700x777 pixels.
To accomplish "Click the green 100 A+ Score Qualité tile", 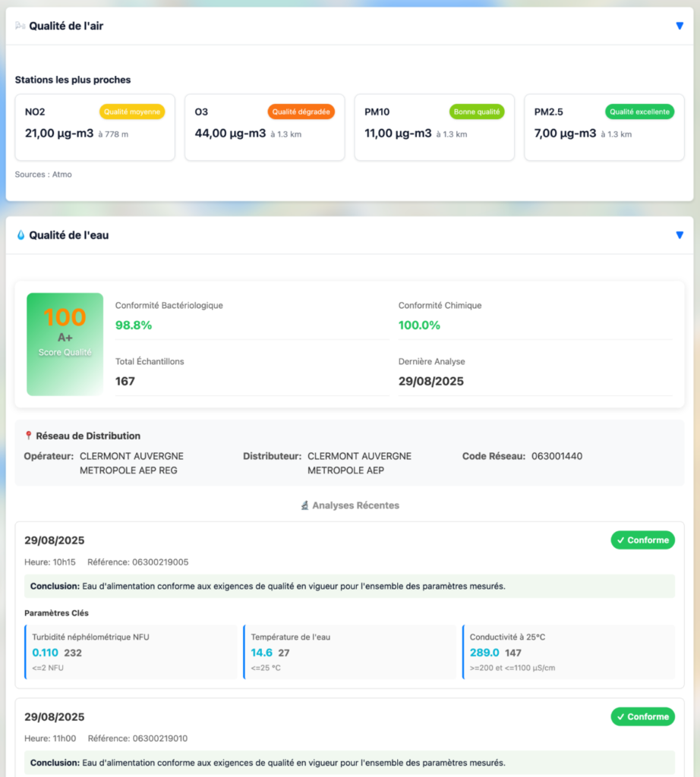I will click(x=65, y=344).
